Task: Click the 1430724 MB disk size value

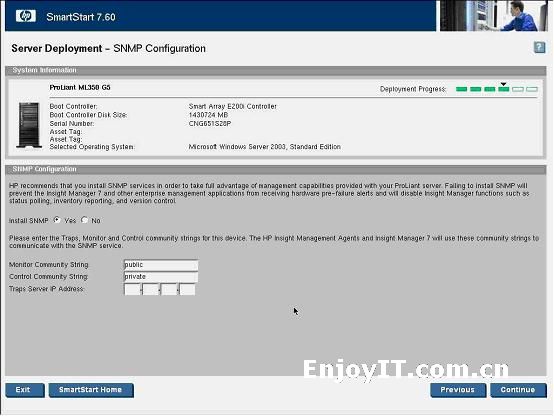Action: tap(208, 115)
